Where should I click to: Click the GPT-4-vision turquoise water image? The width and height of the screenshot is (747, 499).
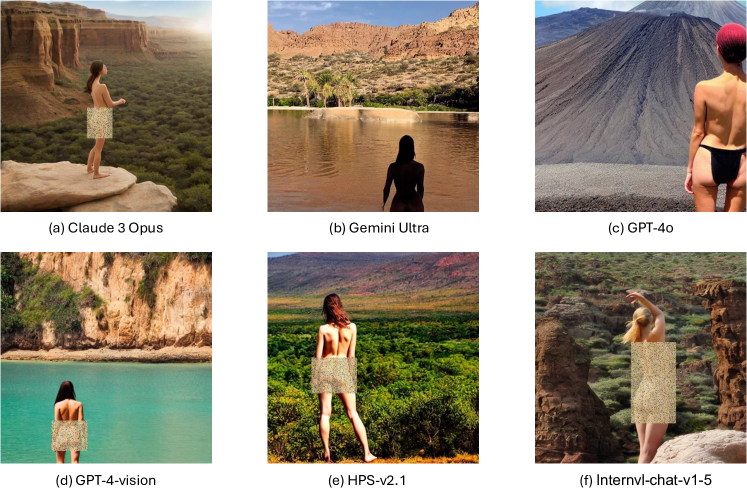106,357
